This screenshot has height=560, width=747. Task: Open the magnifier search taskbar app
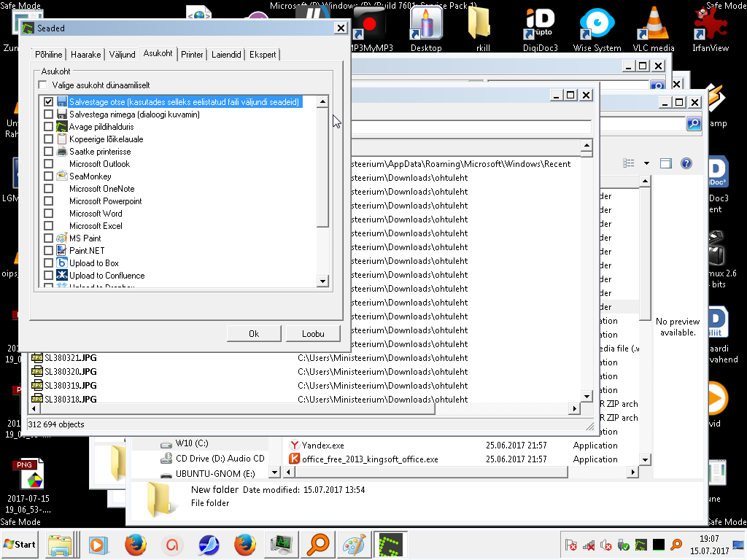(x=318, y=545)
